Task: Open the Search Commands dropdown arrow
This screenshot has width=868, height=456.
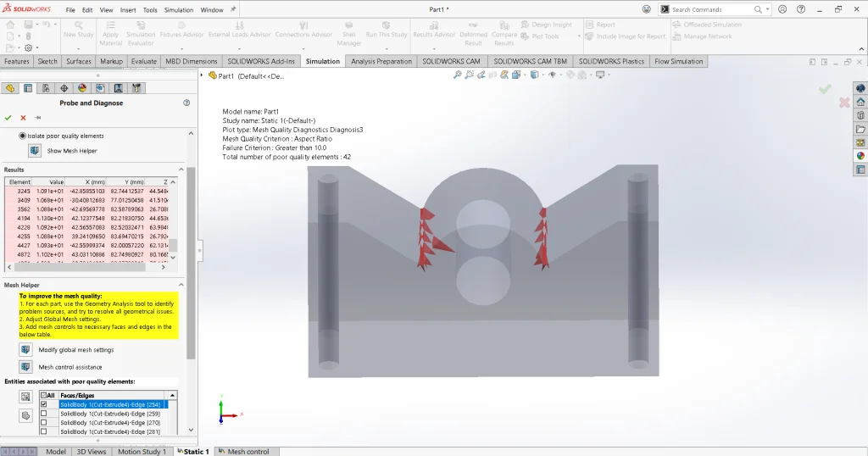Action: [x=767, y=9]
